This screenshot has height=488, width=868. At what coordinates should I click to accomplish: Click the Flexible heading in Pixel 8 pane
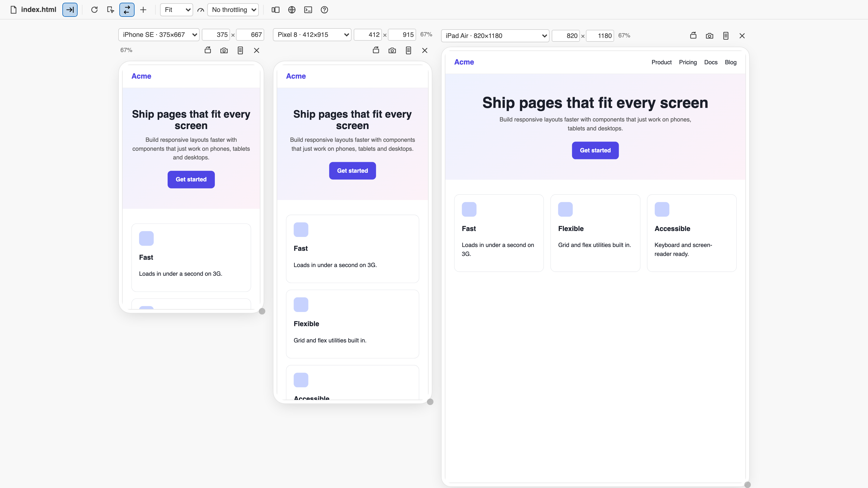click(x=306, y=324)
